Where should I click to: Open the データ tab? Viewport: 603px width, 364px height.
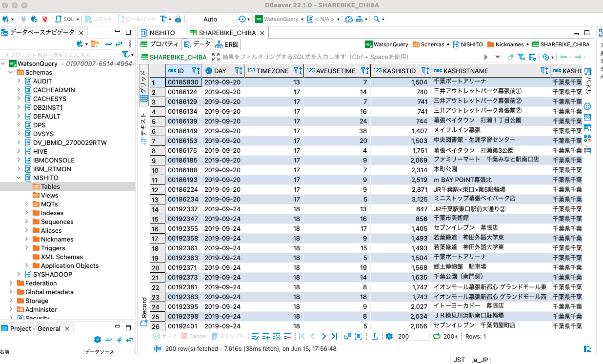pyautogui.click(x=197, y=44)
